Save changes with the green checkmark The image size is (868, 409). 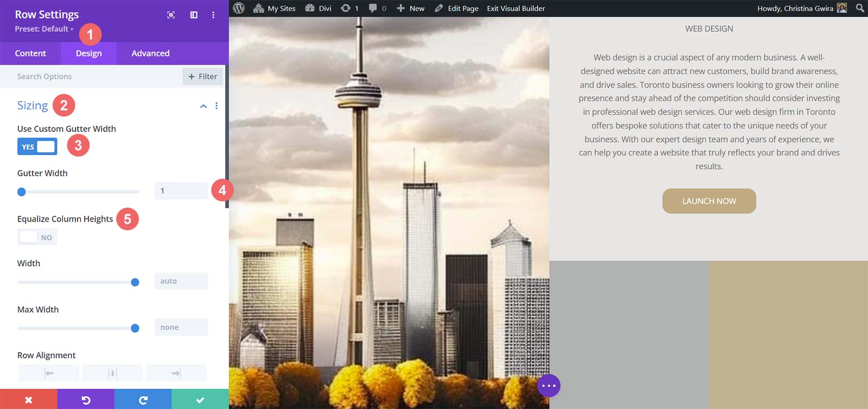tap(200, 399)
